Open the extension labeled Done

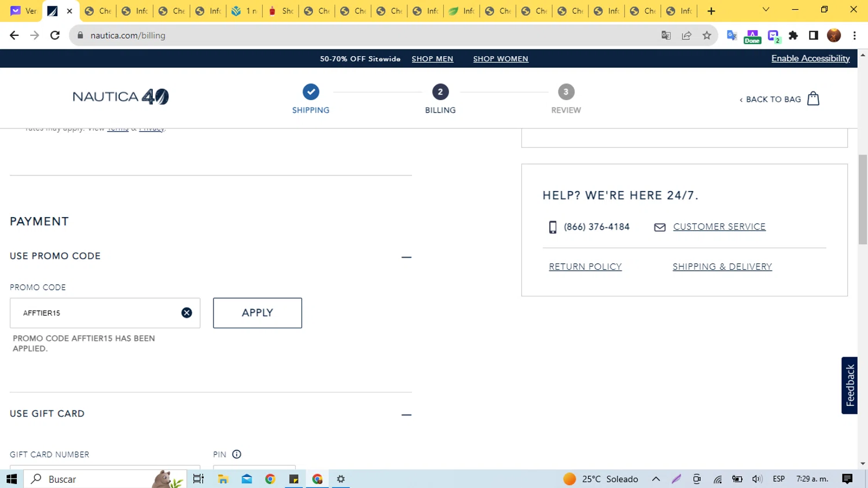(752, 36)
